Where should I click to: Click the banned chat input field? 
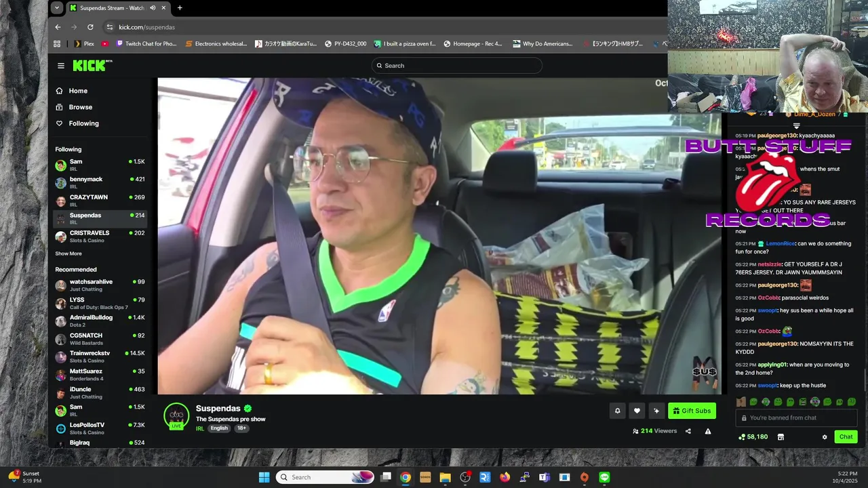click(x=796, y=418)
